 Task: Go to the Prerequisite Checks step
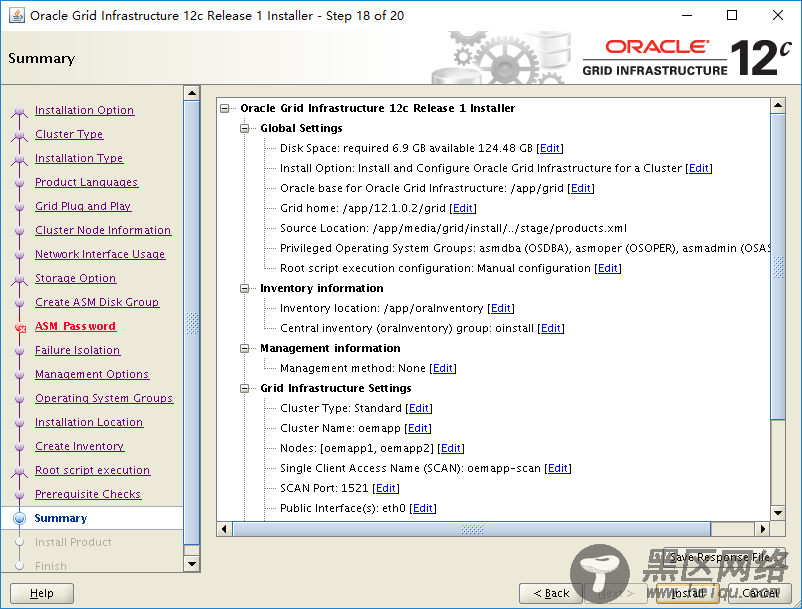pos(88,495)
